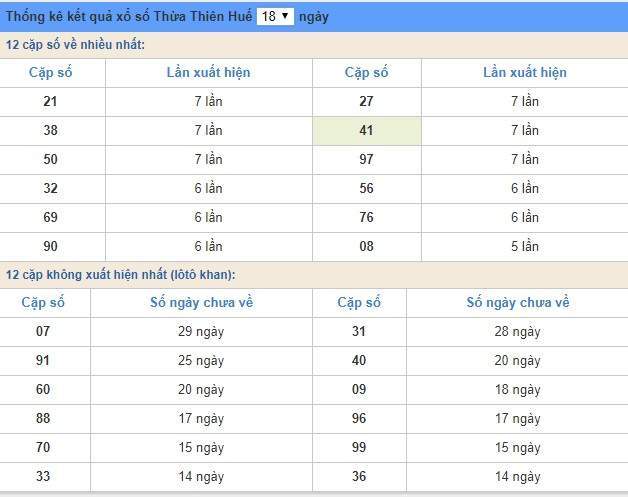Click pair number 31 cell
Viewport: 628px width, 497px height.
pyautogui.click(x=359, y=331)
